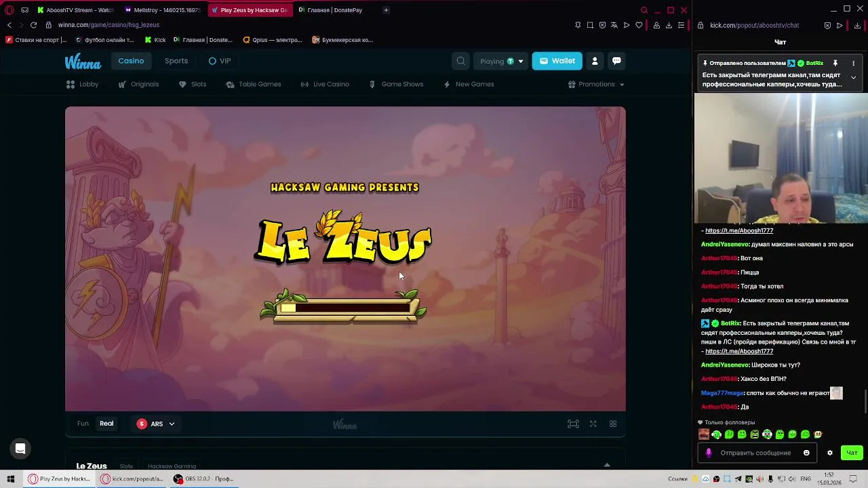868x488 pixels.
Task: Open emoji picker in chat input
Action: coord(806,453)
